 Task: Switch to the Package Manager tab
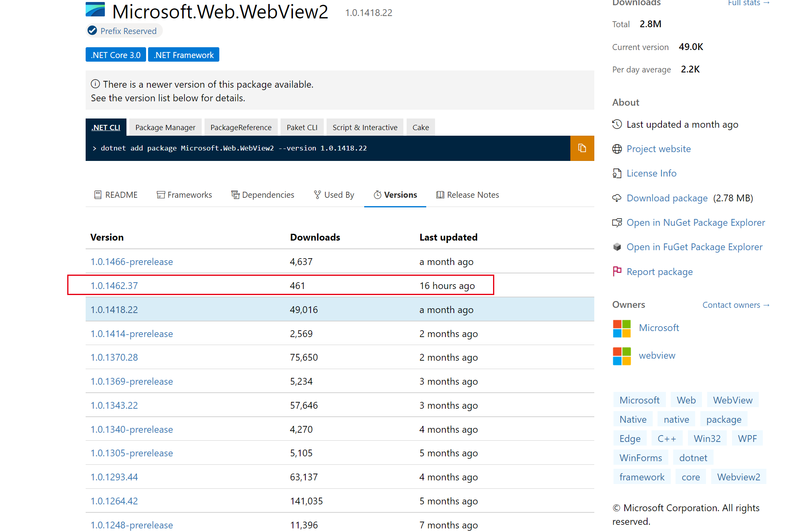coord(165,127)
